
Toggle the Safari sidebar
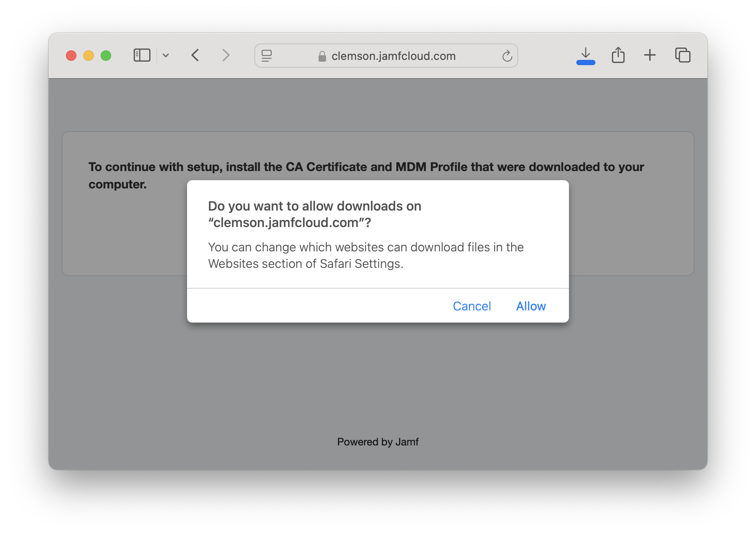[141, 55]
